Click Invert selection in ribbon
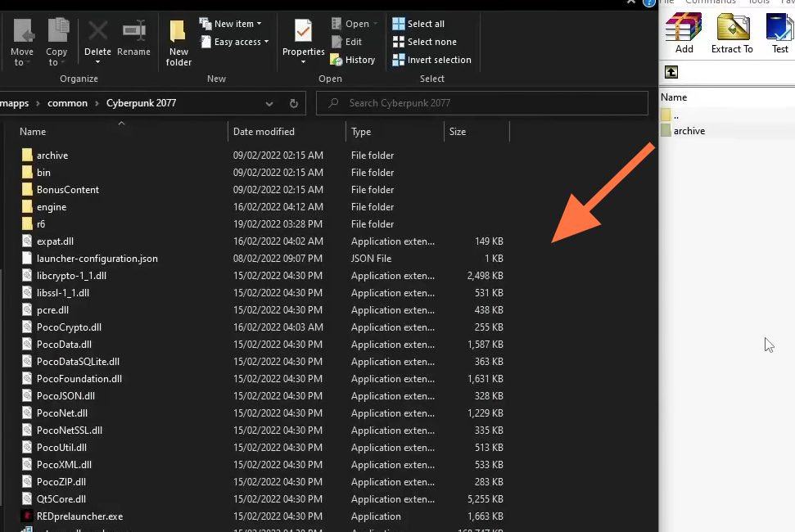795x532 pixels. [432, 60]
